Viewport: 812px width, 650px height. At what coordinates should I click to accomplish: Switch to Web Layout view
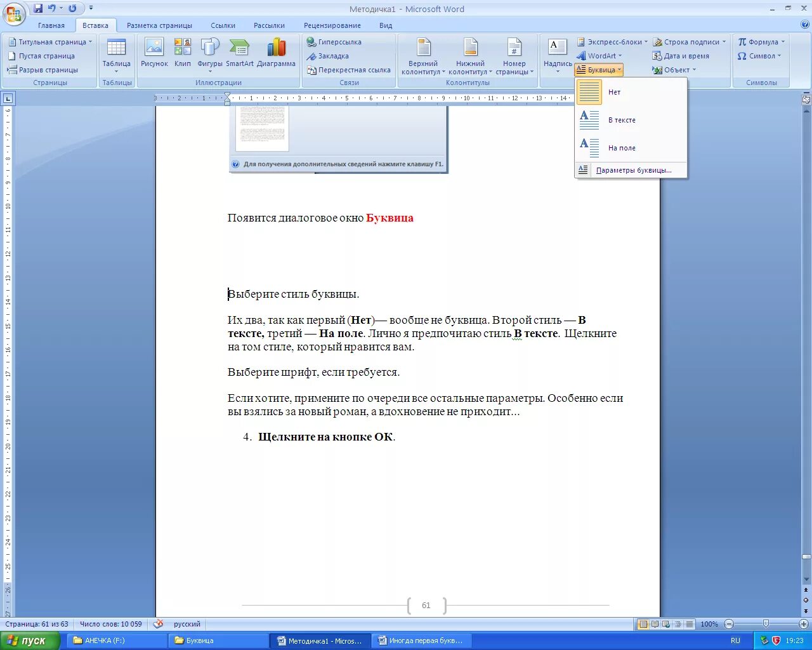pyautogui.click(x=667, y=624)
